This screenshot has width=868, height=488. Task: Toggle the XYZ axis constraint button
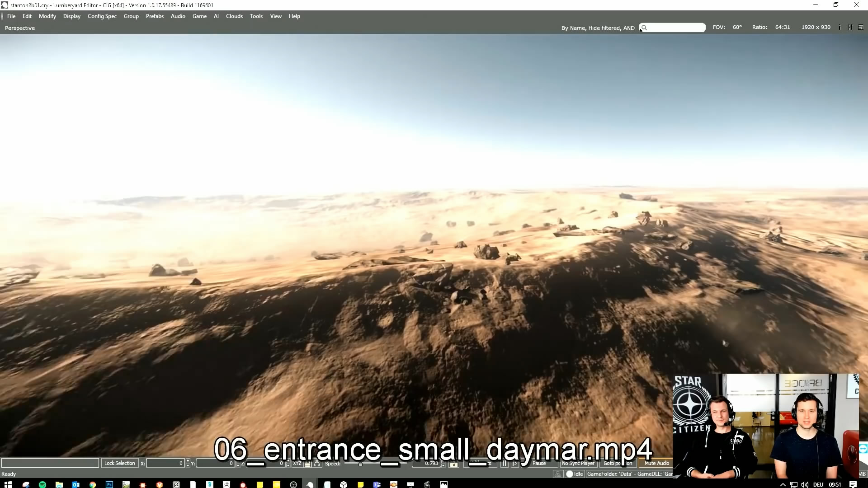click(x=297, y=463)
